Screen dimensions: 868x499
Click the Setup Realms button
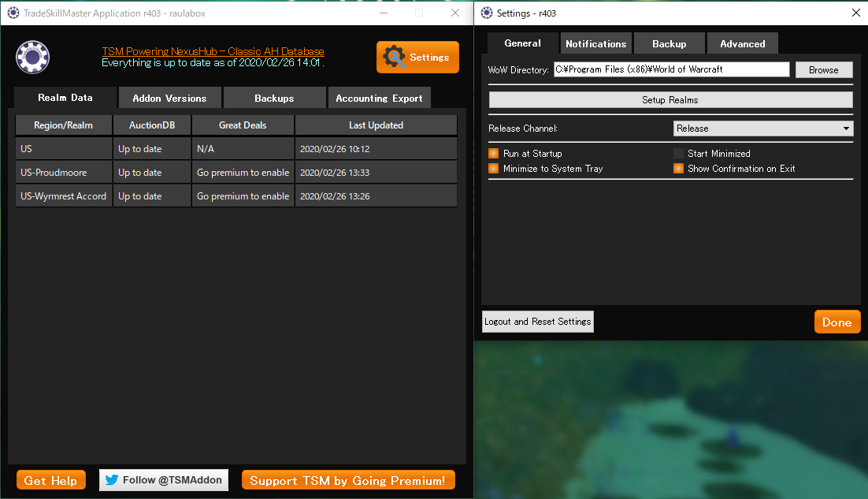[x=670, y=99]
